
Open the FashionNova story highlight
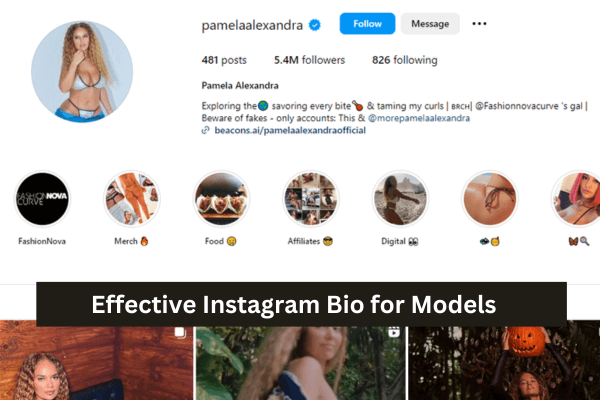tap(42, 198)
